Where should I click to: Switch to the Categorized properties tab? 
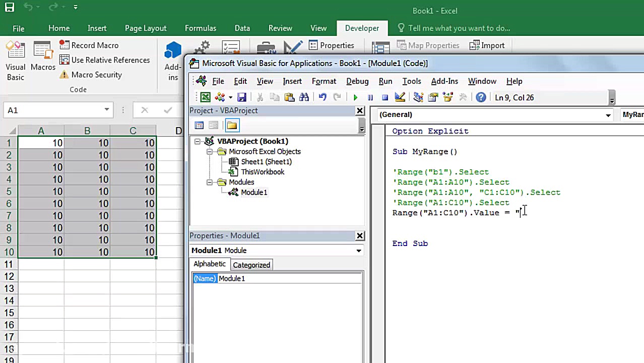click(x=251, y=265)
